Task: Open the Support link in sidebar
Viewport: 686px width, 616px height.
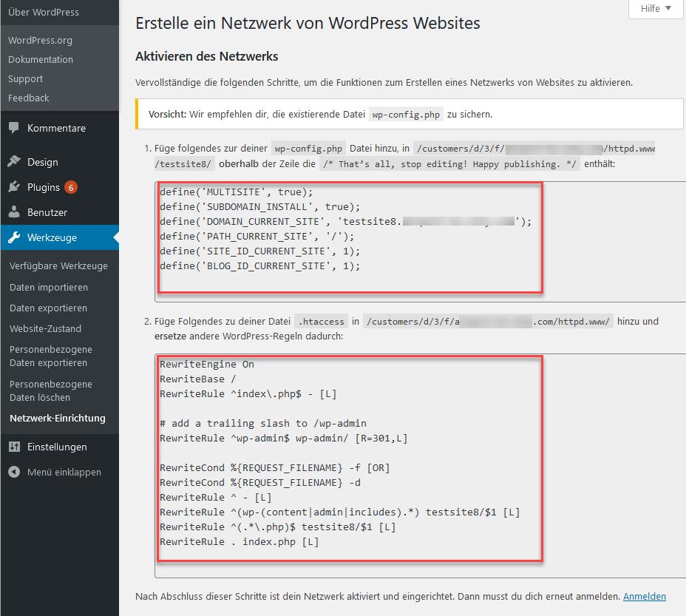Action: [x=25, y=79]
